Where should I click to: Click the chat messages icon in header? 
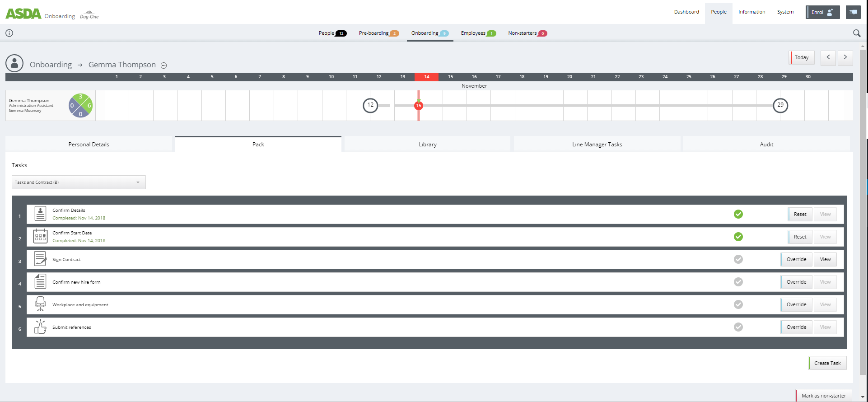tap(853, 12)
